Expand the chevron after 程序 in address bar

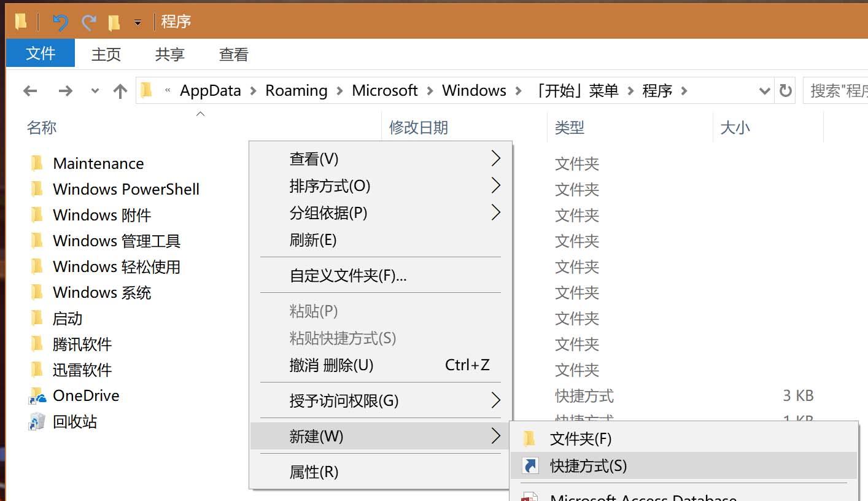pyautogui.click(x=684, y=91)
